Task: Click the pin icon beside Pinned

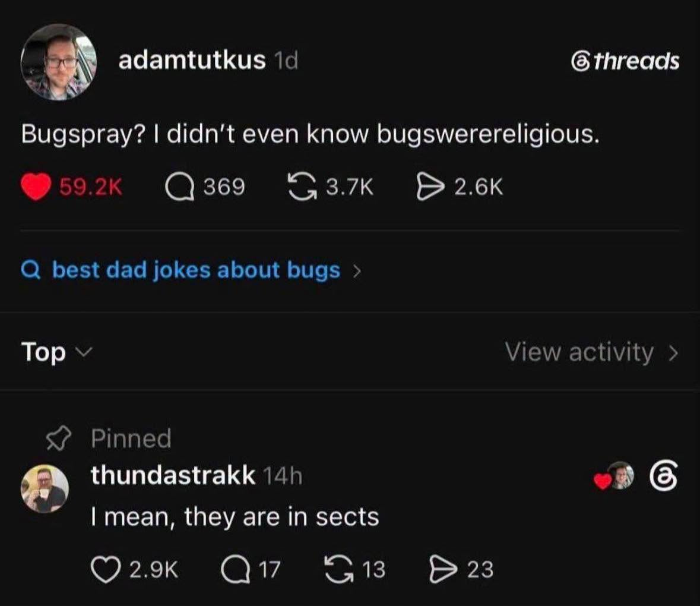Action: point(59,438)
